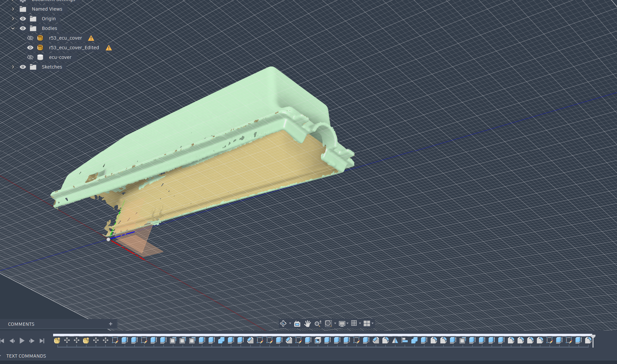
Task: Show the hidden r53_ecu_cover body
Action: point(30,38)
